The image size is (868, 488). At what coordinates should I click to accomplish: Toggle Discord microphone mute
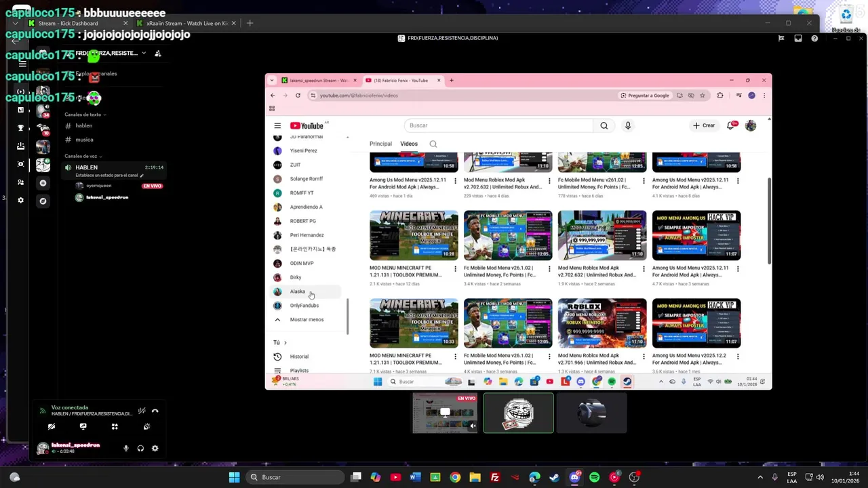(x=125, y=448)
